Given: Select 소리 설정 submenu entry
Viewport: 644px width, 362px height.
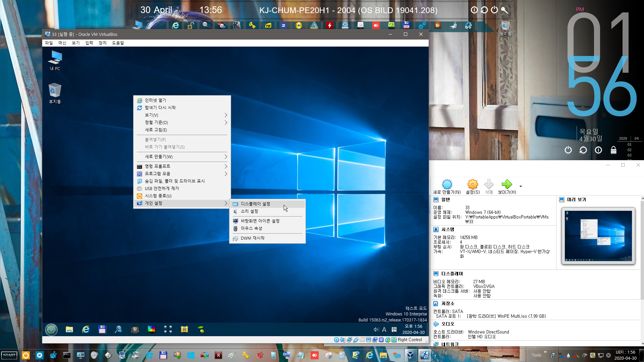Looking at the screenshot, I should coord(267,211).
